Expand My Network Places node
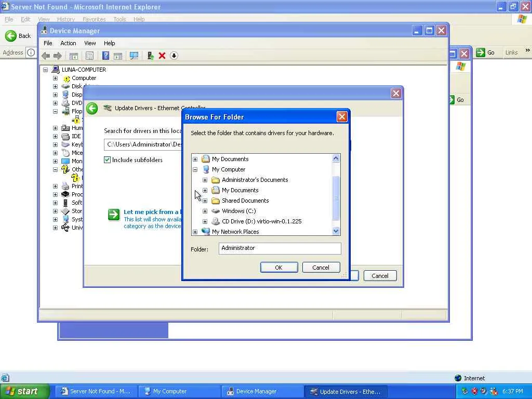 [x=195, y=232]
